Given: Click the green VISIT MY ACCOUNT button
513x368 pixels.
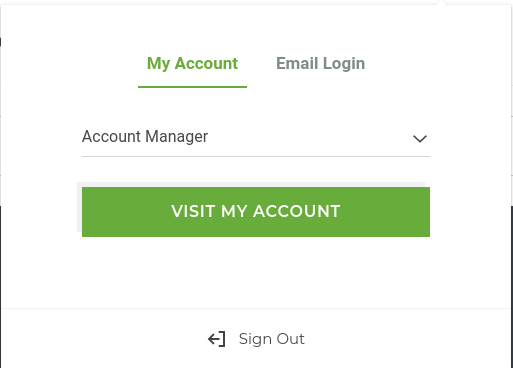Looking at the screenshot, I should pyautogui.click(x=256, y=212).
